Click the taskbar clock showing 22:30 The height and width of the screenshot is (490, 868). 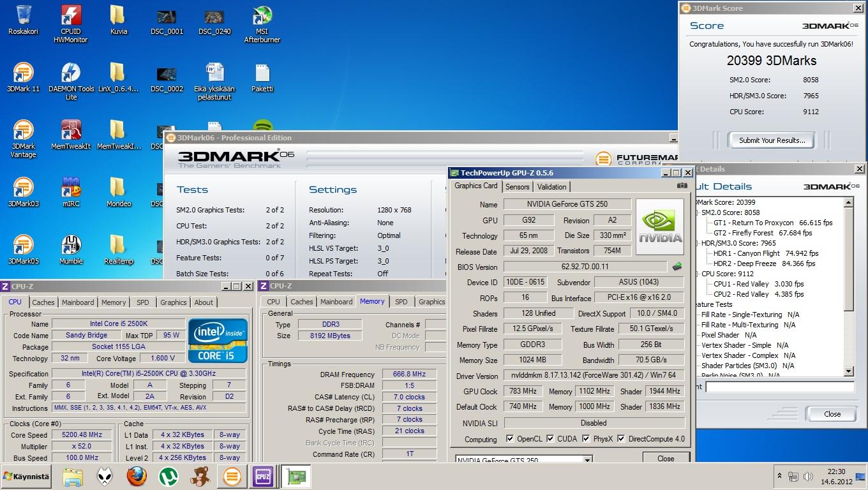pyautogui.click(x=836, y=477)
